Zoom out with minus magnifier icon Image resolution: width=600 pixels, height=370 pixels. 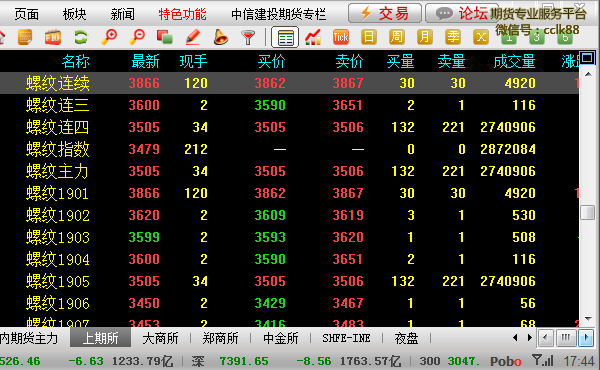pyautogui.click(x=137, y=37)
